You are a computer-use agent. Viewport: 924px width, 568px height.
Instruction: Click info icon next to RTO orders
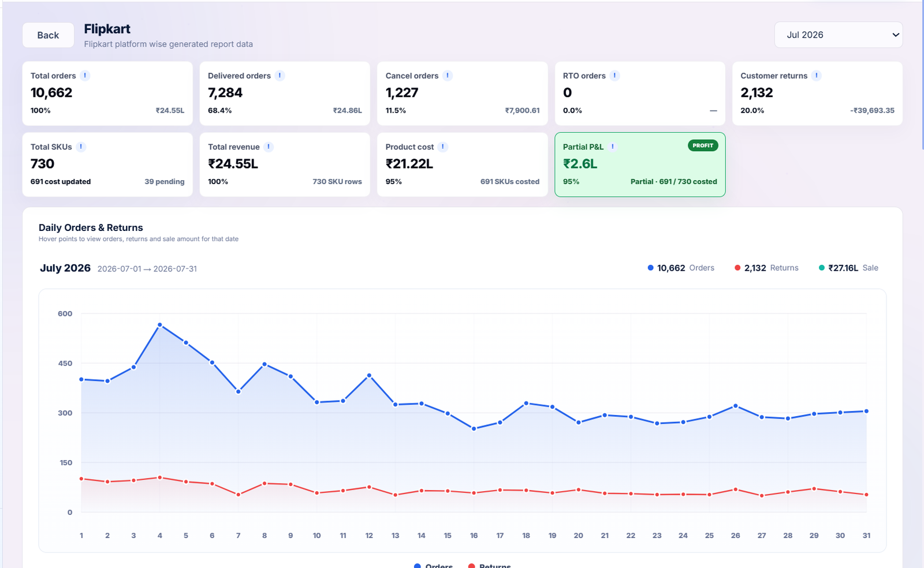(x=614, y=76)
